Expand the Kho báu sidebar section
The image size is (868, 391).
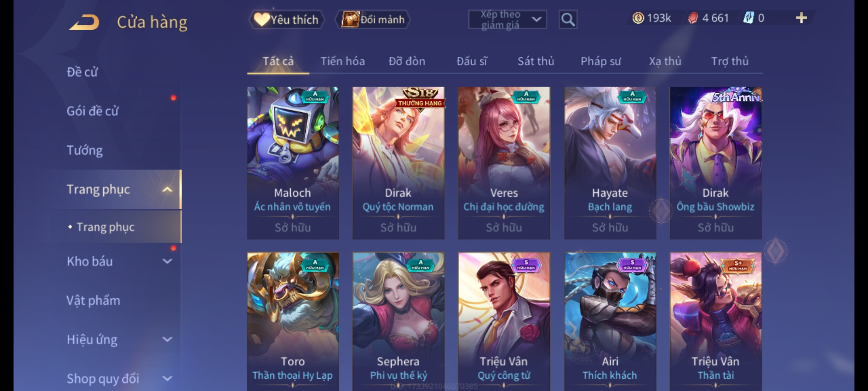[x=167, y=261]
